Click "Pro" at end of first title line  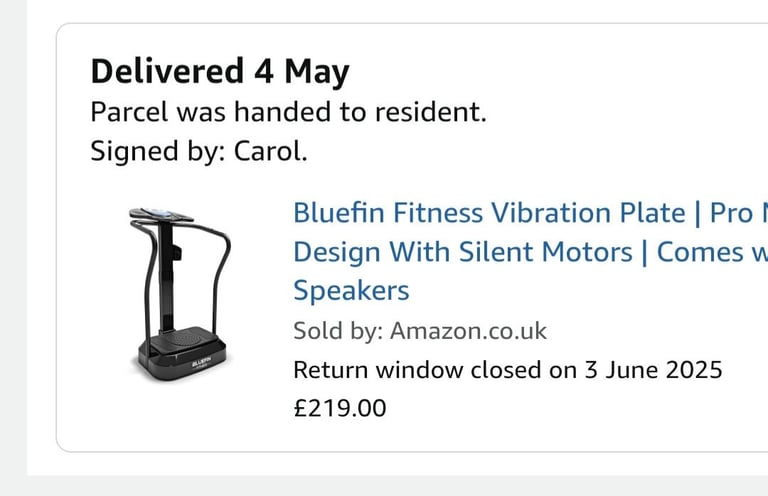(732, 214)
